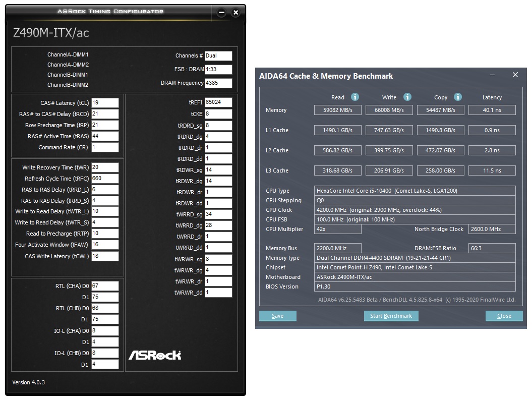Click the tRRD_S field
This screenshot has height=402, width=532.
click(105, 201)
